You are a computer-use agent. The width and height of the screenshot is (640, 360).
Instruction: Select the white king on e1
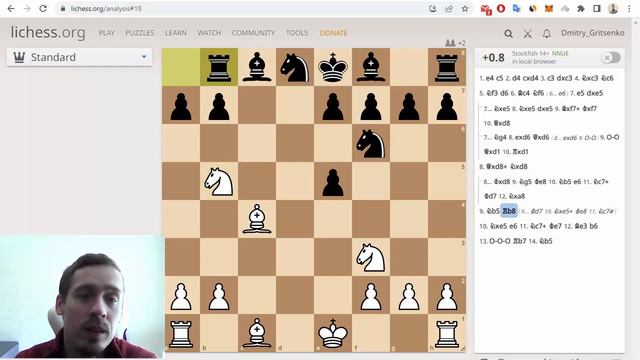(333, 333)
